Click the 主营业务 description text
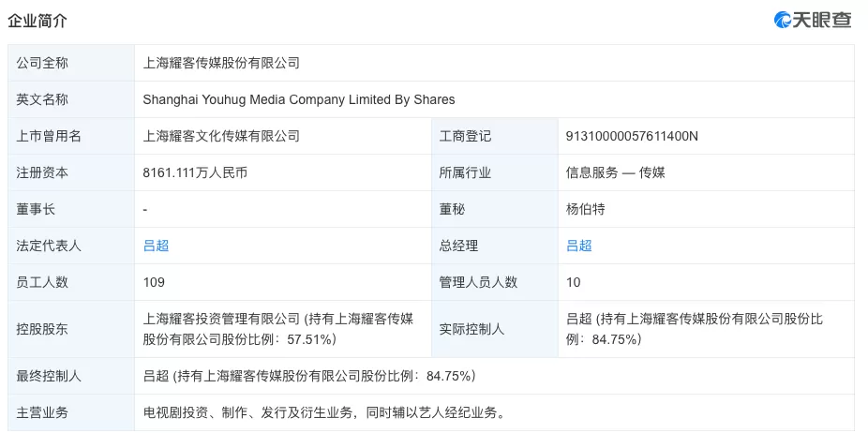The image size is (868, 433). click(323, 412)
